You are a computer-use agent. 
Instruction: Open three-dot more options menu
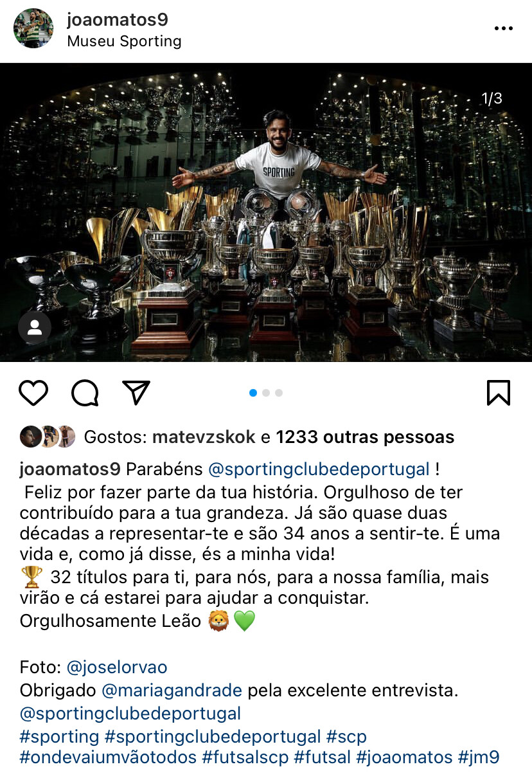tap(503, 29)
